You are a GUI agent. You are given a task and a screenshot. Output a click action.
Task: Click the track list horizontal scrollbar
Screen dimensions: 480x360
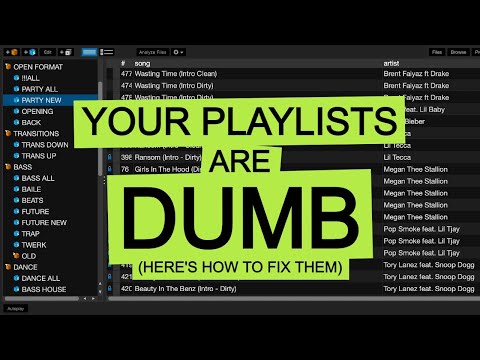pos(293,299)
